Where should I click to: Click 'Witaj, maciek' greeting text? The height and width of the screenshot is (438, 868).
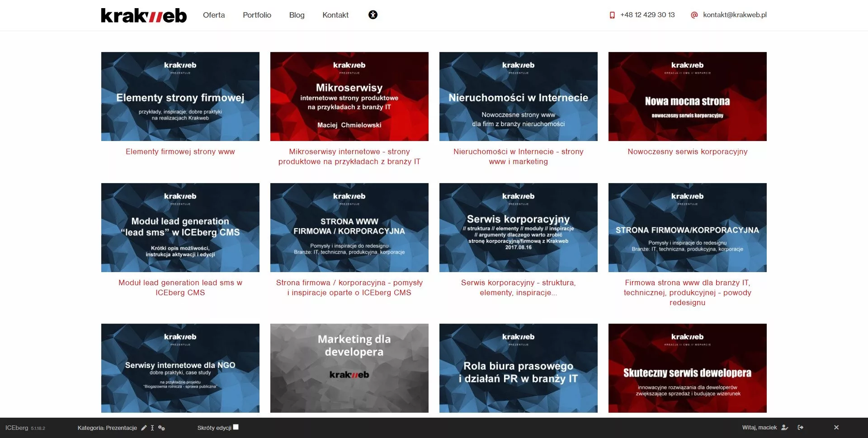759,428
